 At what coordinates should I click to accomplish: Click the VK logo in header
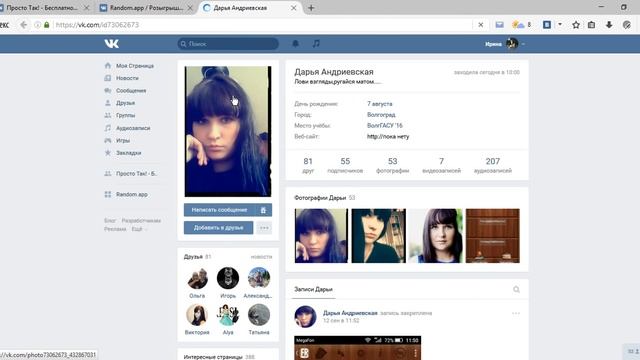(111, 43)
